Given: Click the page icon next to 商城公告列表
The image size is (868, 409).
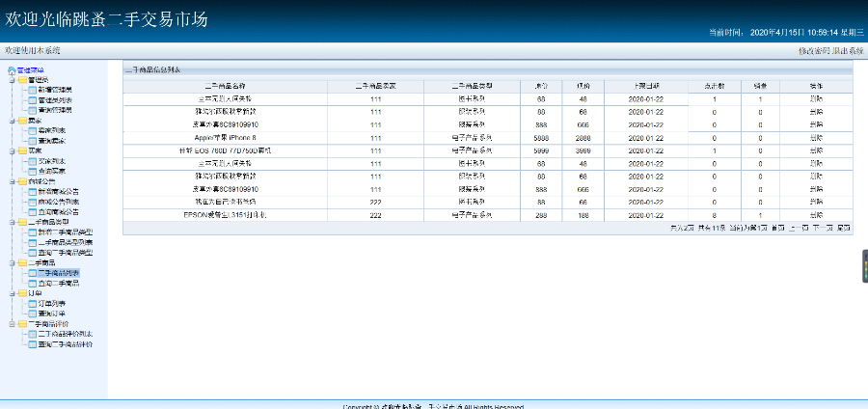Looking at the screenshot, I should (x=32, y=202).
